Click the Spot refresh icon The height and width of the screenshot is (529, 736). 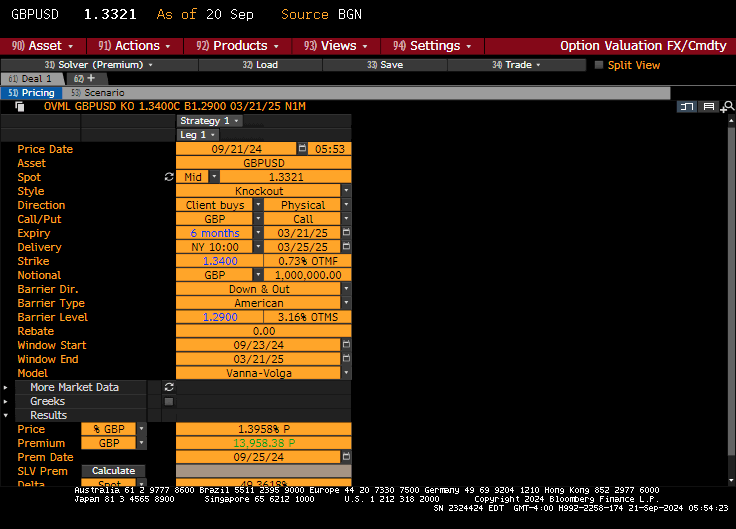click(x=169, y=177)
